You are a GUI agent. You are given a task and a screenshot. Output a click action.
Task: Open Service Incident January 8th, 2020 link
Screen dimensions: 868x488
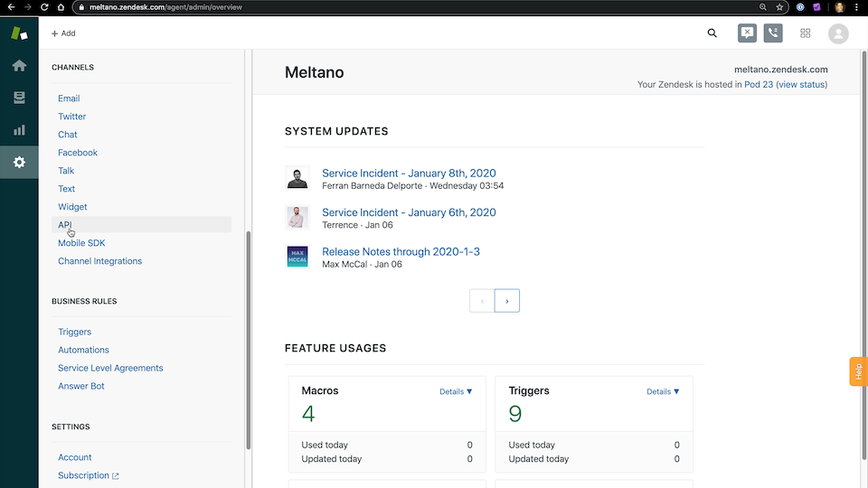point(409,174)
